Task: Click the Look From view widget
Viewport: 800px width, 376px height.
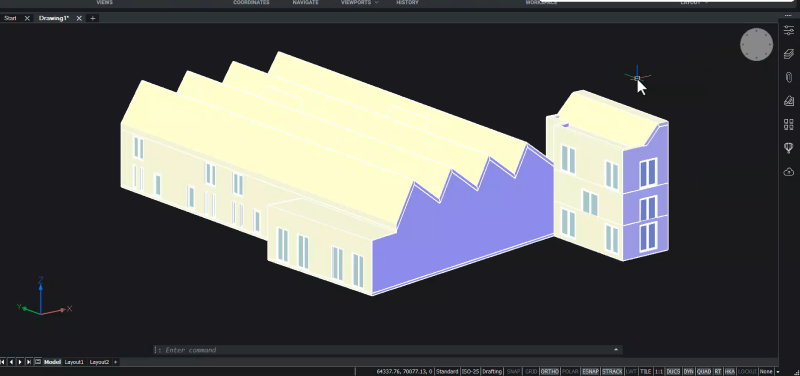Action: (x=756, y=44)
